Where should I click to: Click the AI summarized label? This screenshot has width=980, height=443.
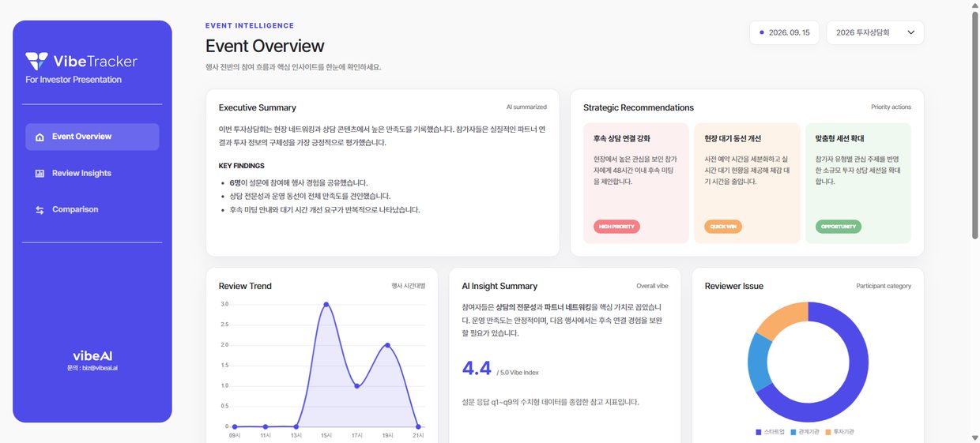coord(526,107)
